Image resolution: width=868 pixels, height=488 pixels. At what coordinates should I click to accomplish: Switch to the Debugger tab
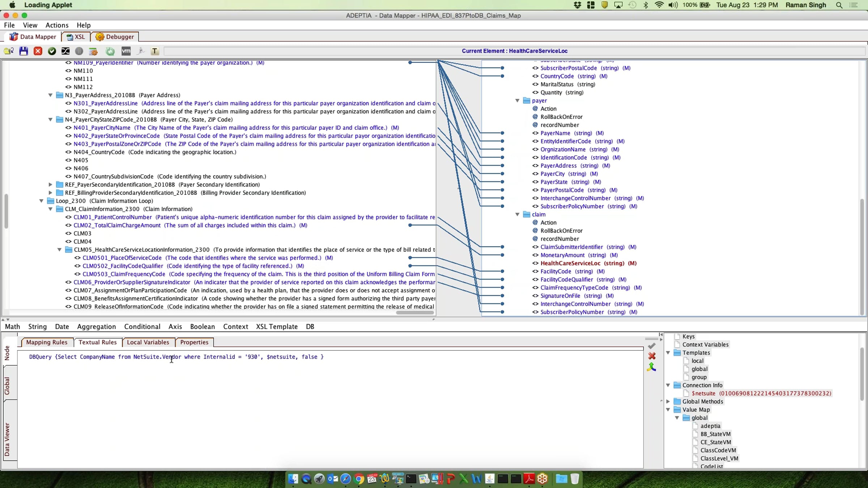pos(115,37)
